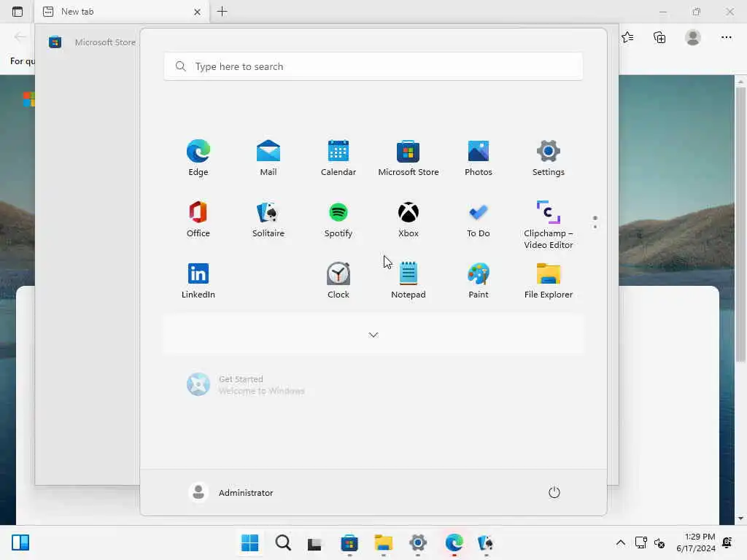Open the Solitaire game
This screenshot has height=560, width=747.
[268, 219]
